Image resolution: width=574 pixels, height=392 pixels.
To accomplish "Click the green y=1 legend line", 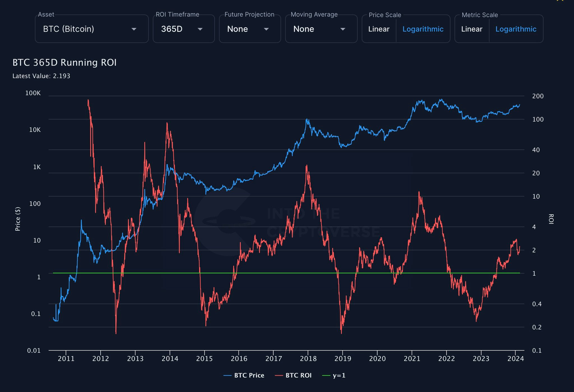I will [x=326, y=375].
